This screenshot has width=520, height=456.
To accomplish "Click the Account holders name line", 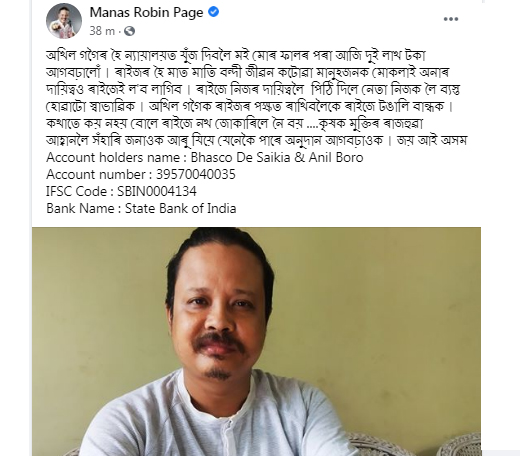I will (205, 157).
